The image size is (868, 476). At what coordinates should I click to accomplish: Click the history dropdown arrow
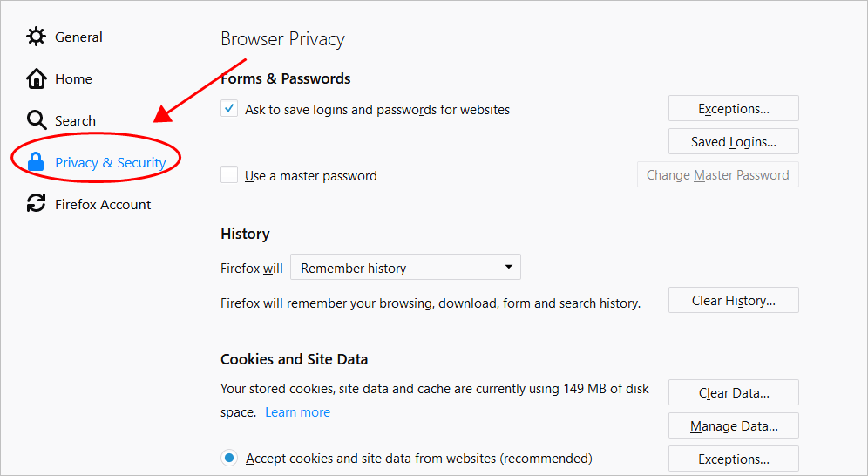click(508, 267)
